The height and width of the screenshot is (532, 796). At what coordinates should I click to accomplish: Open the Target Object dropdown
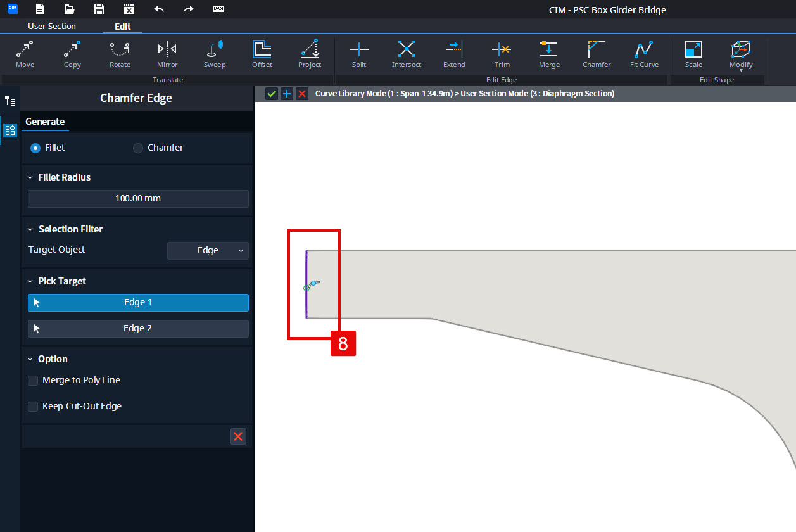[208, 251]
